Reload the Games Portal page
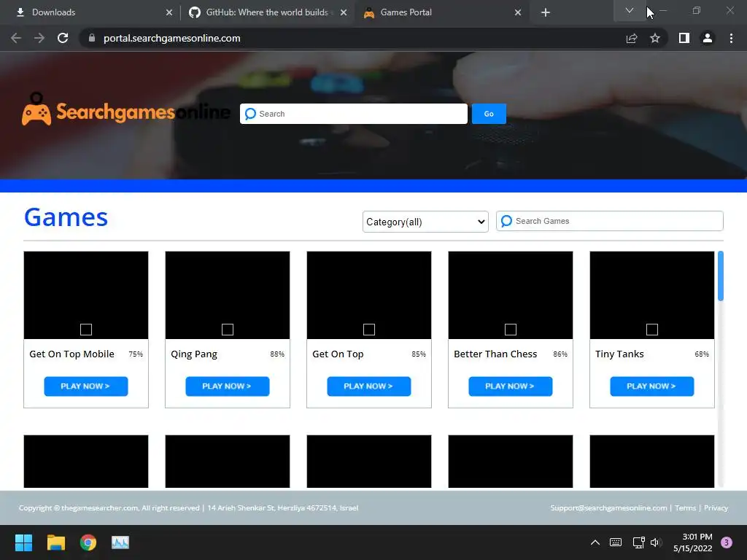 tap(63, 38)
